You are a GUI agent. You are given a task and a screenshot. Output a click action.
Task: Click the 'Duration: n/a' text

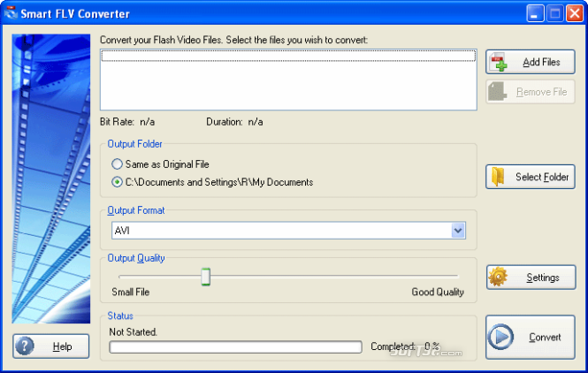[x=234, y=122]
